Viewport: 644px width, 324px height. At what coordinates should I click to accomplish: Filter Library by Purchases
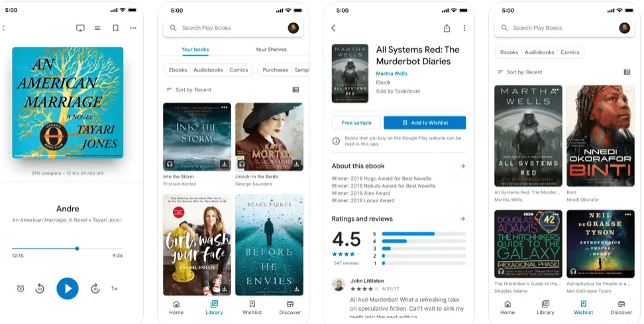tap(275, 70)
